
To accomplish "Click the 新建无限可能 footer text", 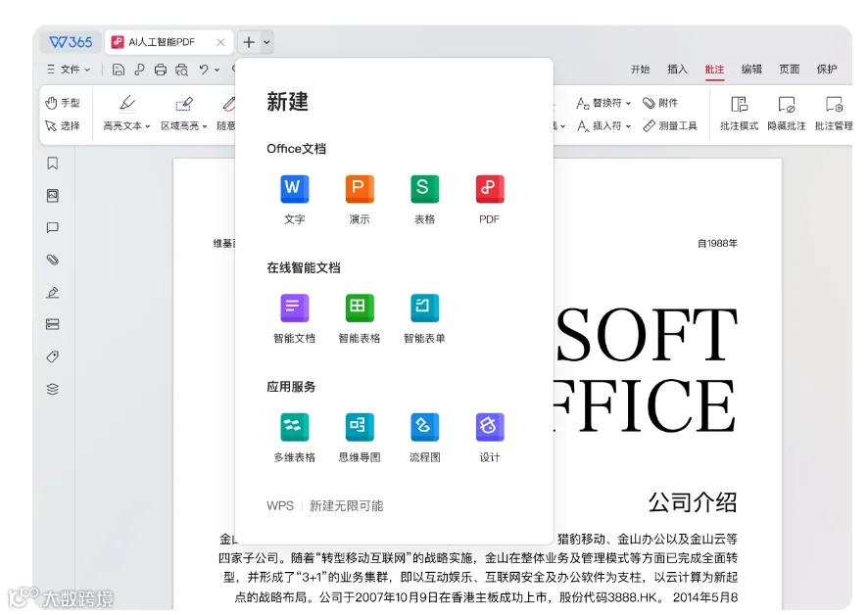I will click(x=346, y=505).
